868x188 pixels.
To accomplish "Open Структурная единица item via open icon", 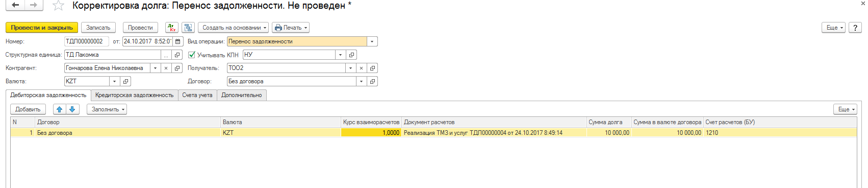I will [x=177, y=55].
